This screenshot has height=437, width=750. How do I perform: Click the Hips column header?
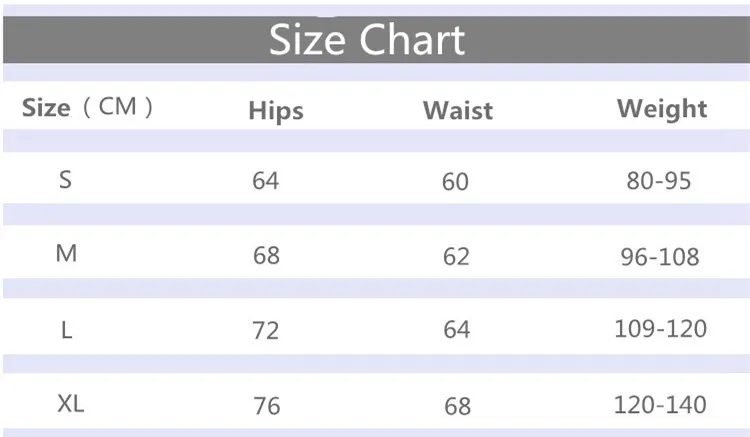click(x=276, y=111)
